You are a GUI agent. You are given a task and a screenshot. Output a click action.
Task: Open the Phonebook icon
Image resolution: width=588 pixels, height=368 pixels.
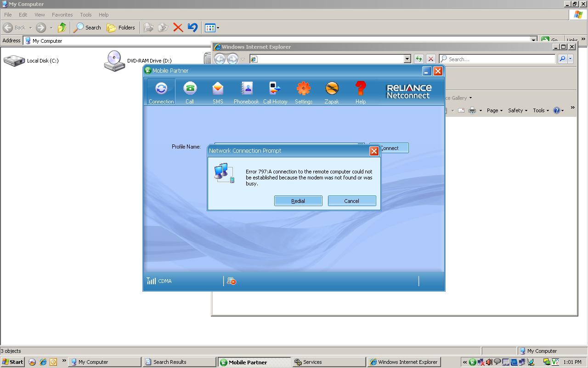246,92
